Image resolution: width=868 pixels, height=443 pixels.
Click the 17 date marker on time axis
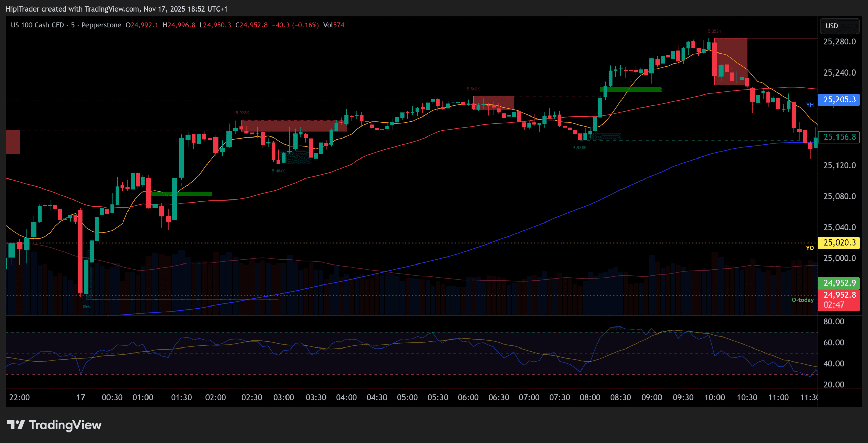coord(81,397)
